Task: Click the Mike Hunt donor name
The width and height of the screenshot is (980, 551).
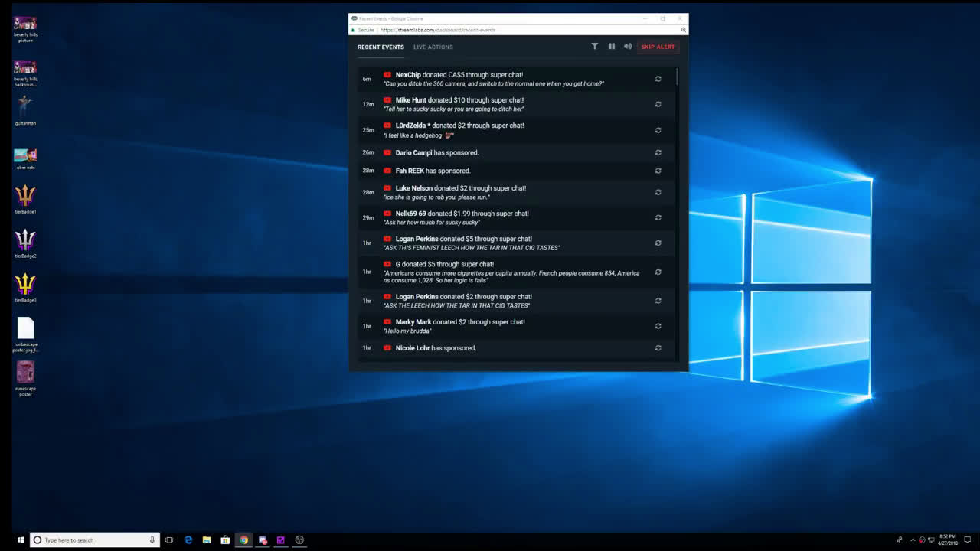Action: pos(411,100)
